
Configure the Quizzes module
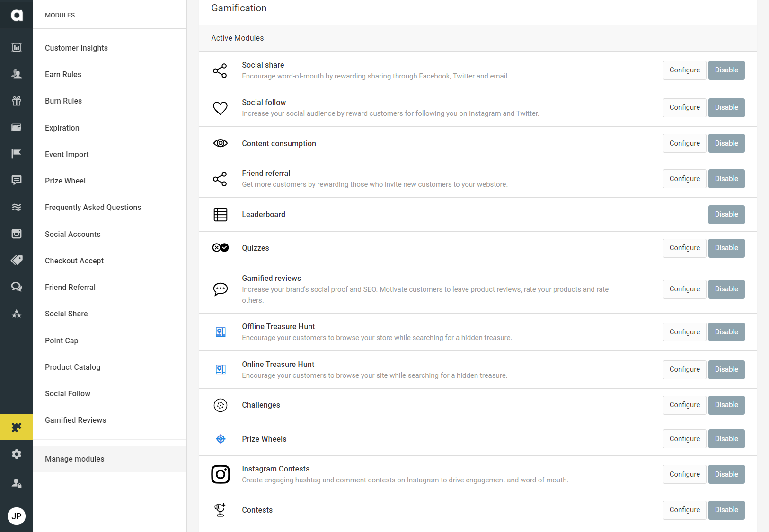(x=684, y=248)
